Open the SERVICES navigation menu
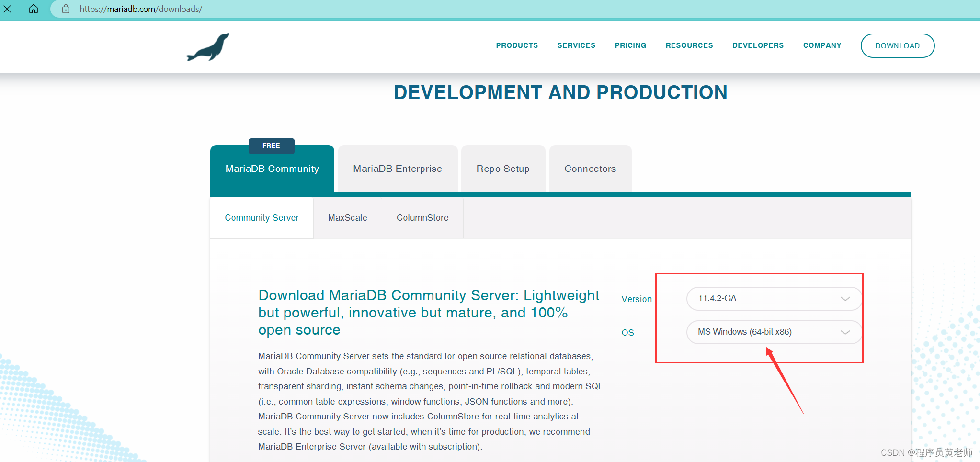Screen dimensions: 980x462 point(576,45)
